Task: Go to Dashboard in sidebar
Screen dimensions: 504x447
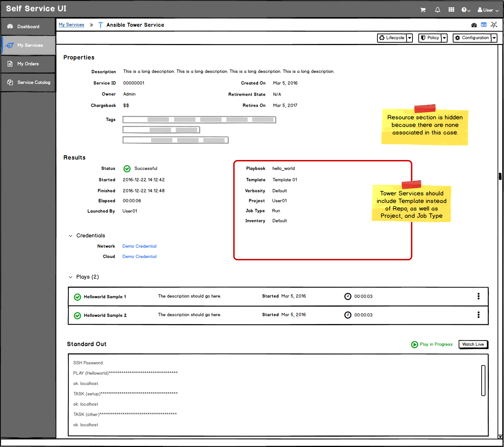Action: [28, 26]
